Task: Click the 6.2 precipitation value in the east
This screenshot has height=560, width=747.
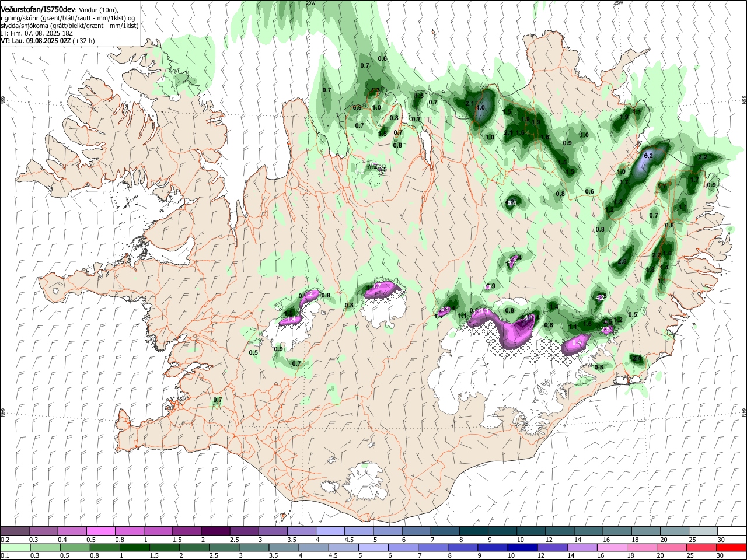Action: point(648,156)
